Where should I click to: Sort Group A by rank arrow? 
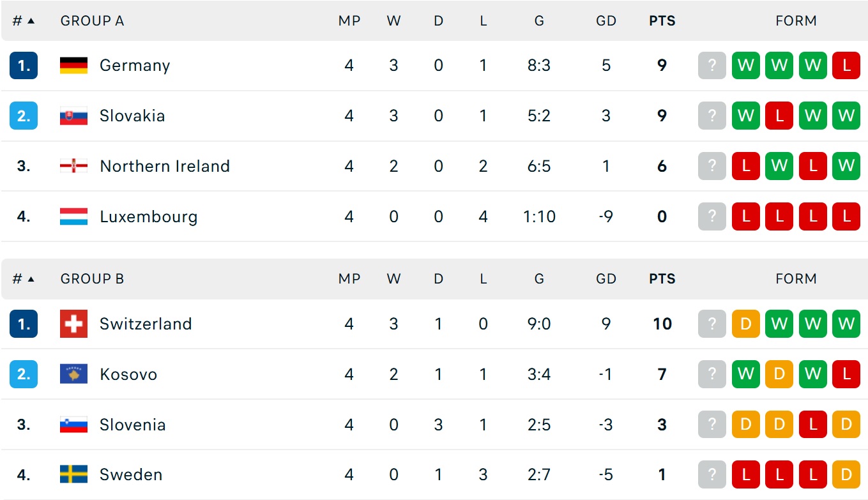click(x=31, y=21)
